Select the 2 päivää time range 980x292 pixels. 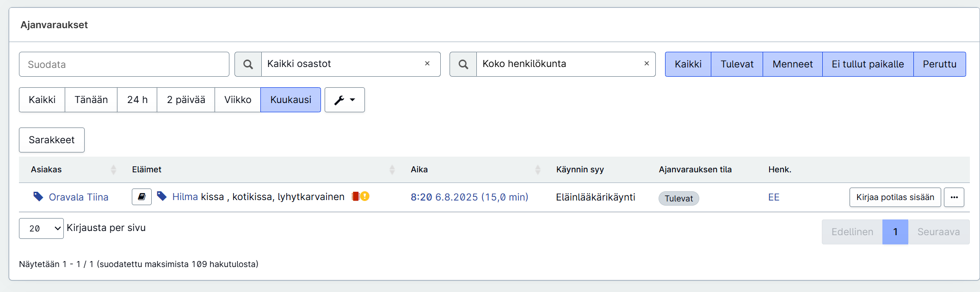click(186, 100)
